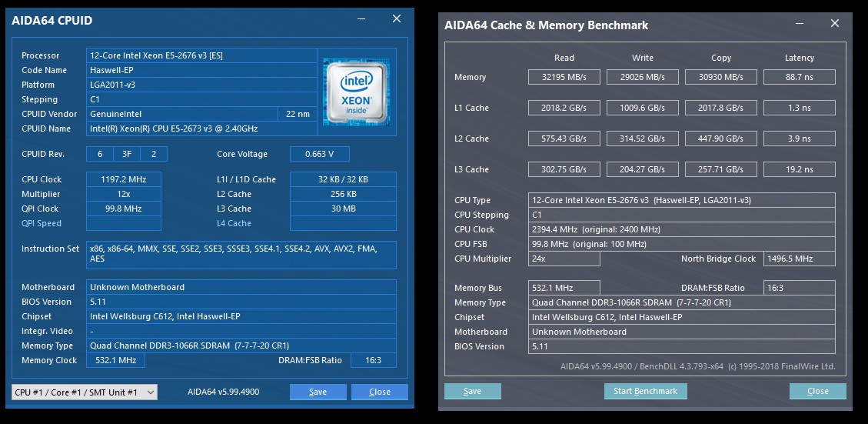Click the L4 Cache label
The image size is (868, 424).
234,223
